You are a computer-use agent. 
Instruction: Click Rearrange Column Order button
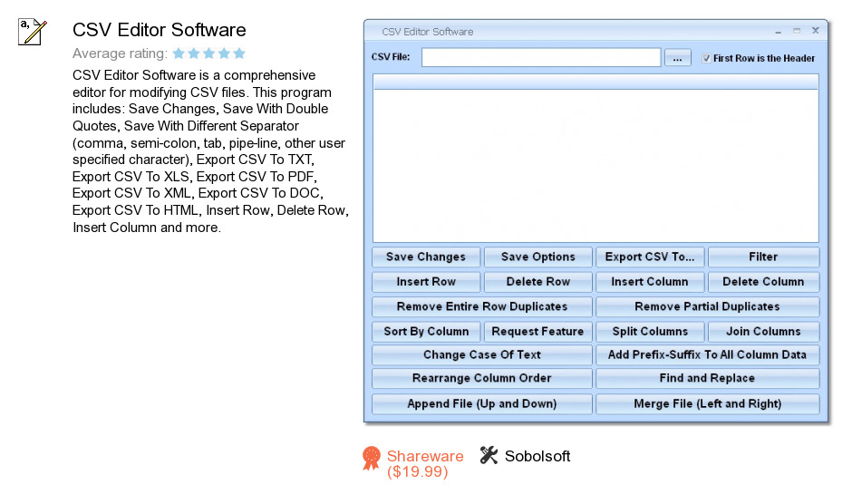click(x=482, y=378)
